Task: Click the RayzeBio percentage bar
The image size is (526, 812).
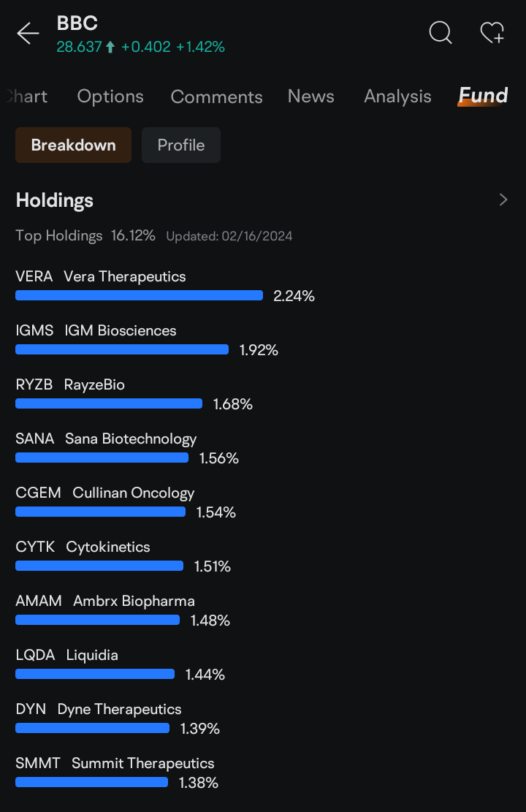Action: pos(109,403)
